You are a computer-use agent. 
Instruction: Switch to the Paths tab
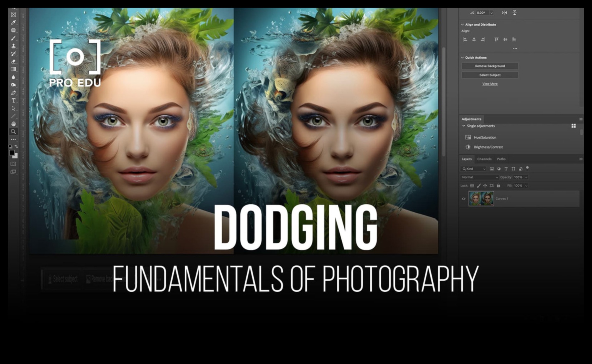point(501,159)
